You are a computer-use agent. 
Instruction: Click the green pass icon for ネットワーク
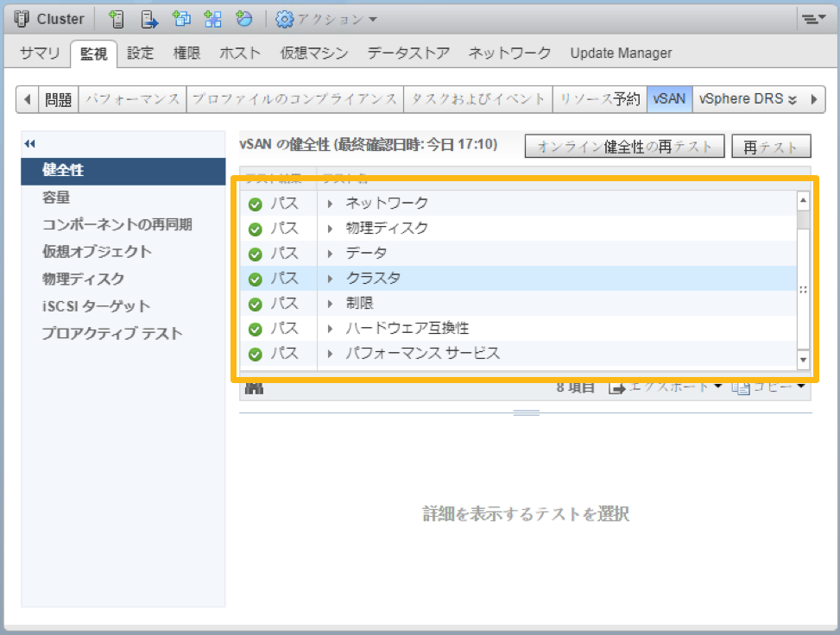click(x=256, y=204)
